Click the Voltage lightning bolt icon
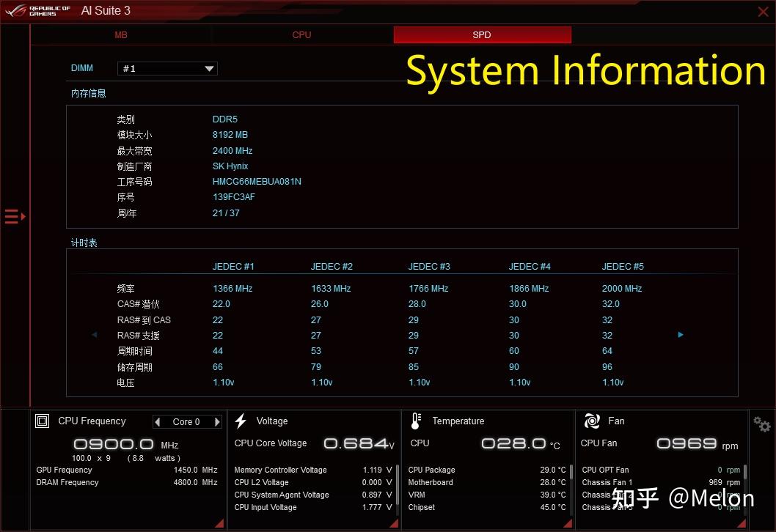The height and width of the screenshot is (532, 776). (x=241, y=421)
